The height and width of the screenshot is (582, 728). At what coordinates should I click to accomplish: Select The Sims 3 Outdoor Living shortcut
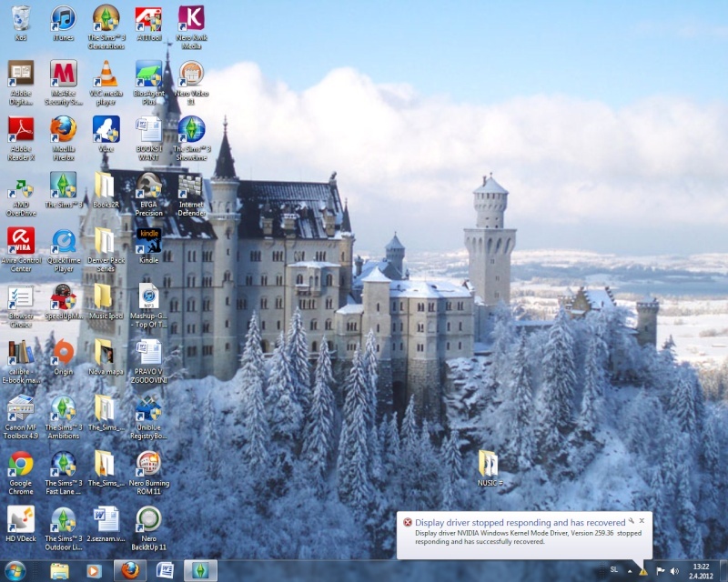click(63, 528)
